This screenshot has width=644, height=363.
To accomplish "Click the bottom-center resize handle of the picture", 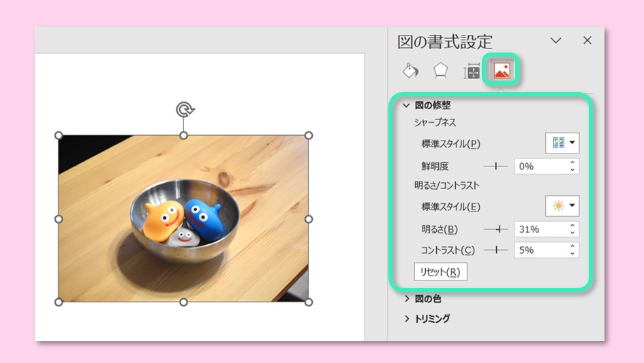I will tap(183, 302).
